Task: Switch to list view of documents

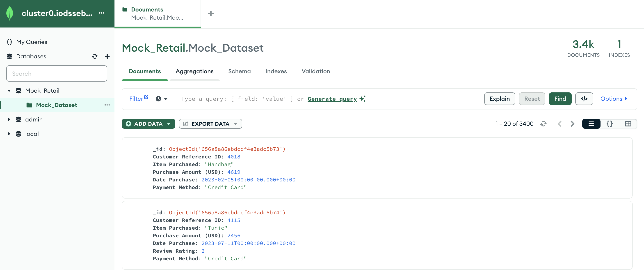Action: click(x=591, y=124)
